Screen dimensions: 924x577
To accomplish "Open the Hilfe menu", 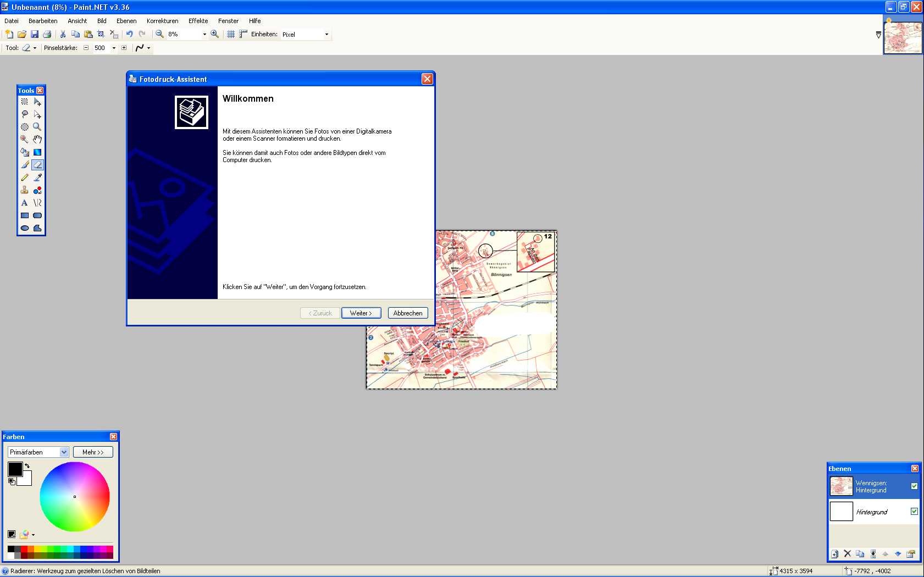I will [255, 21].
